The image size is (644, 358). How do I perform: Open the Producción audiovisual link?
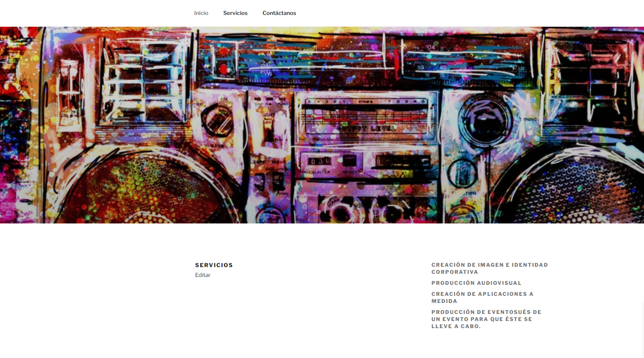(476, 283)
